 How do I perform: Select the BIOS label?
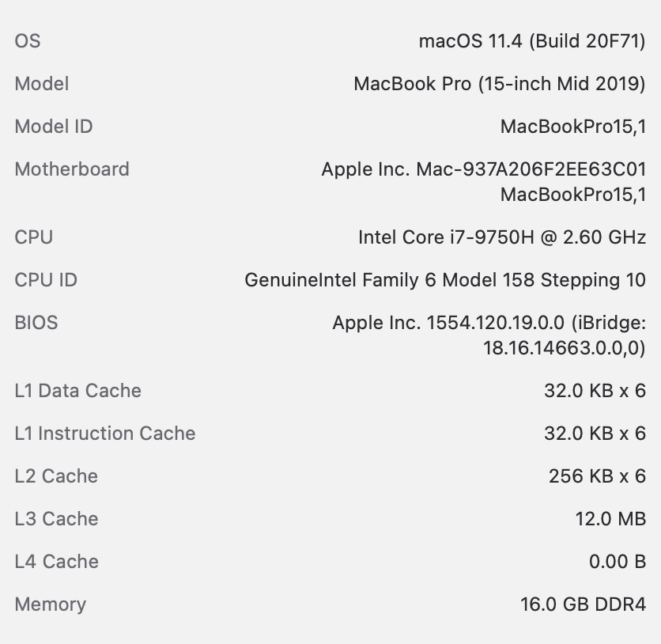pyautogui.click(x=36, y=323)
